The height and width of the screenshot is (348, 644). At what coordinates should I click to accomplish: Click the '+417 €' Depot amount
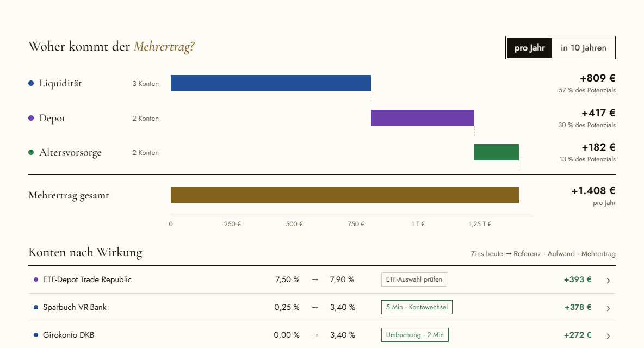[598, 113]
